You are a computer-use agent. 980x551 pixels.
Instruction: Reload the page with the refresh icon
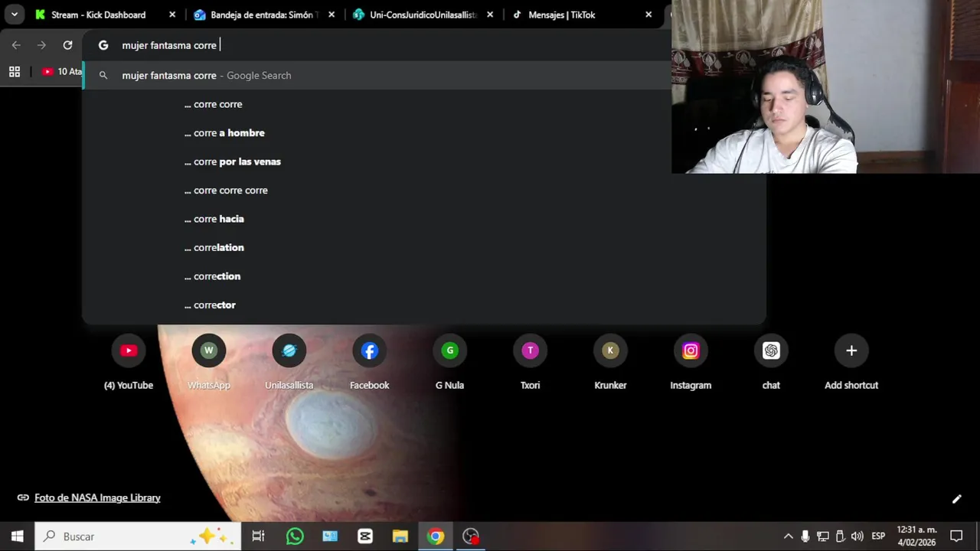coord(67,45)
